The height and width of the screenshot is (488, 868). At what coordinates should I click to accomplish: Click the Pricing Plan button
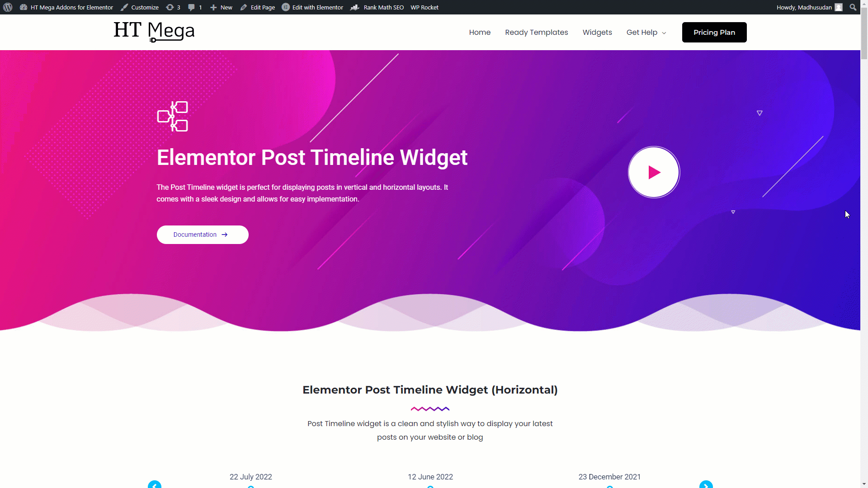click(714, 32)
